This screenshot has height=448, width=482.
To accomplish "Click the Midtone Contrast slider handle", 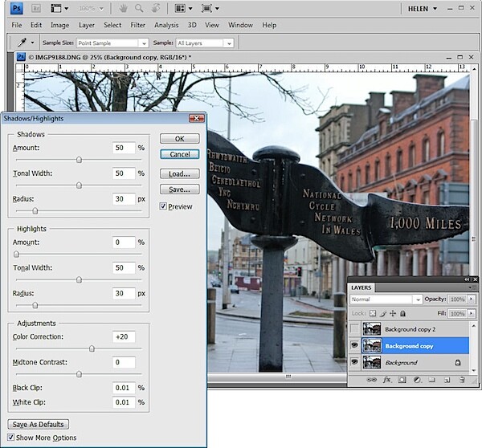I will (79, 374).
